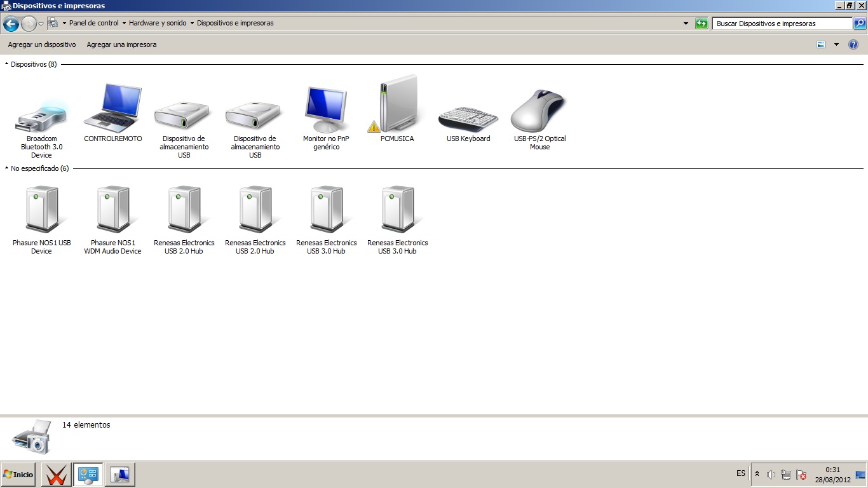Select the Phasure NOS1 WDM Audio Device icon
868x488 pixels.
113,210
